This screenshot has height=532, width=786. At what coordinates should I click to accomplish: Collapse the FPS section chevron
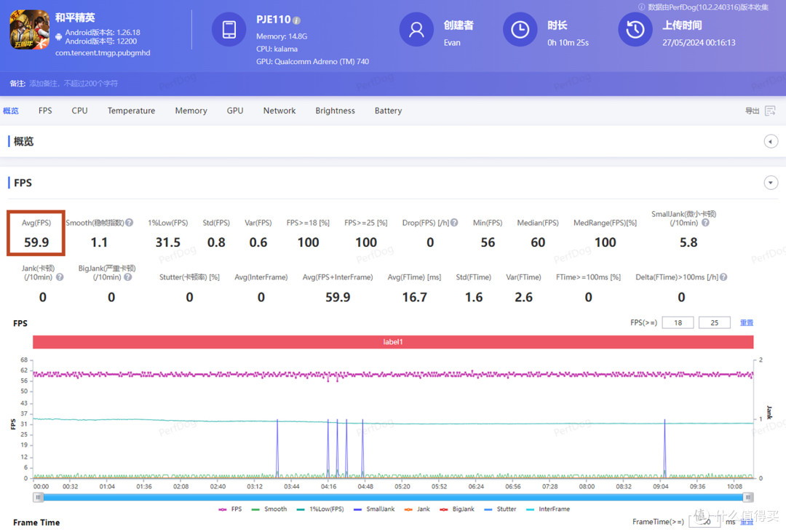click(771, 183)
